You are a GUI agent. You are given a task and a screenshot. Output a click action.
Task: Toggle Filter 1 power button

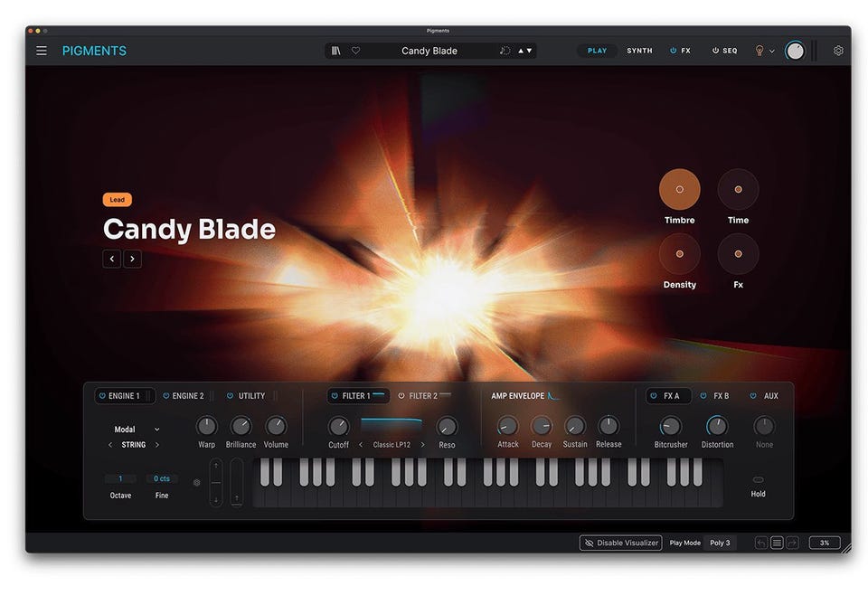335,396
